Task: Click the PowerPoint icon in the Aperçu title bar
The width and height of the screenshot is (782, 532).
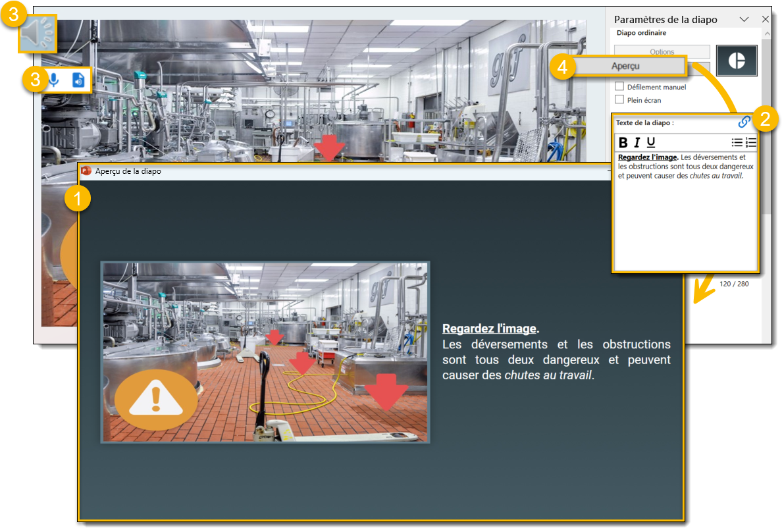Action: [86, 171]
